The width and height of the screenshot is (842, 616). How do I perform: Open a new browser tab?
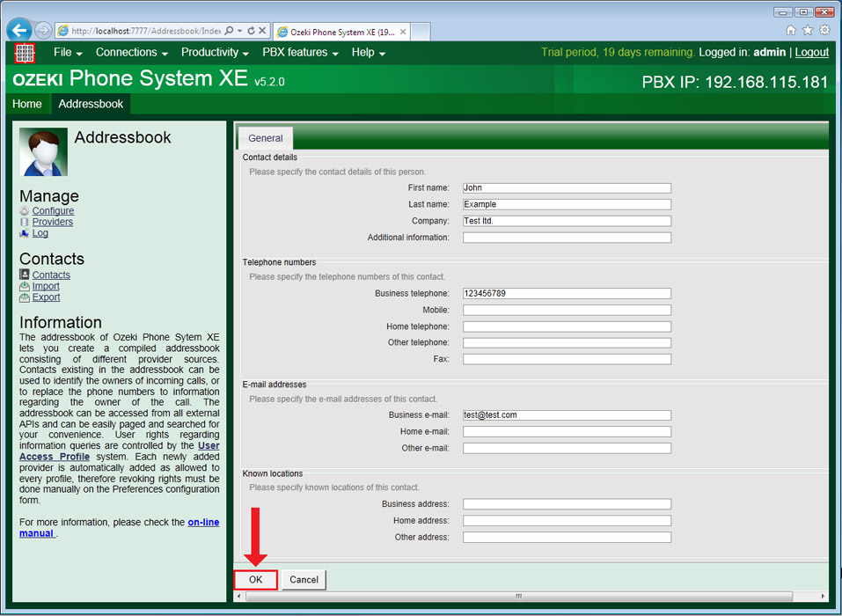click(421, 32)
